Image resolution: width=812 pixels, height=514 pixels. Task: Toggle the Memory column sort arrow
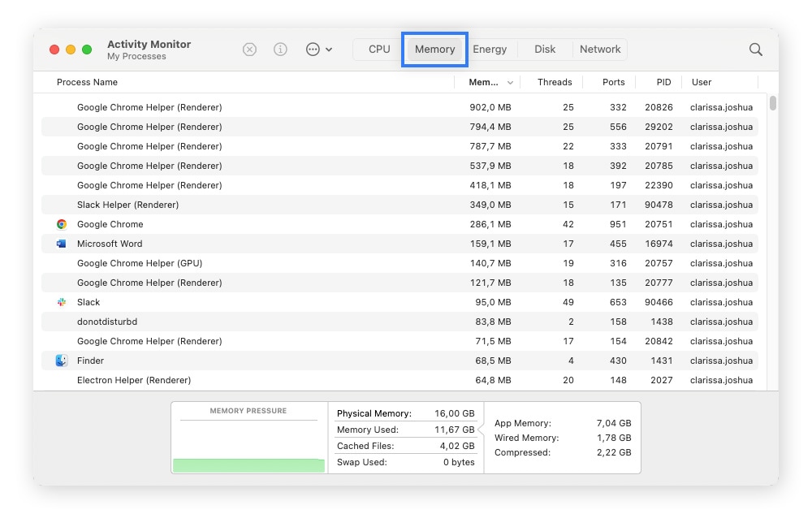[510, 83]
